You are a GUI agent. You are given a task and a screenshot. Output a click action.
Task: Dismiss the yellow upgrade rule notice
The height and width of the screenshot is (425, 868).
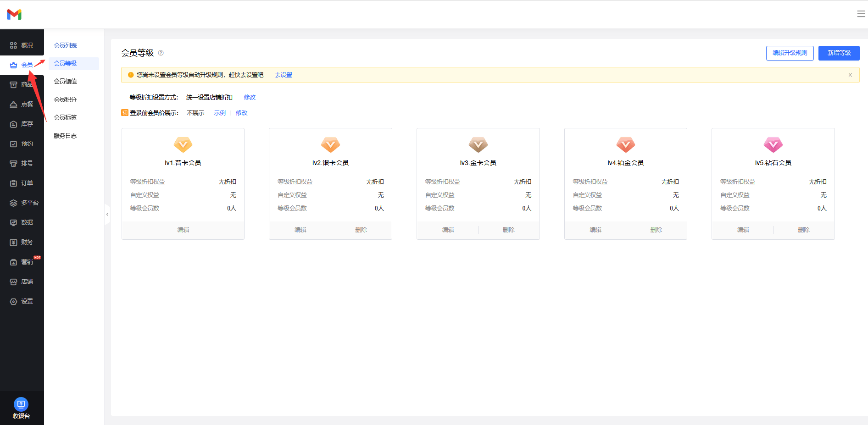[x=850, y=75]
